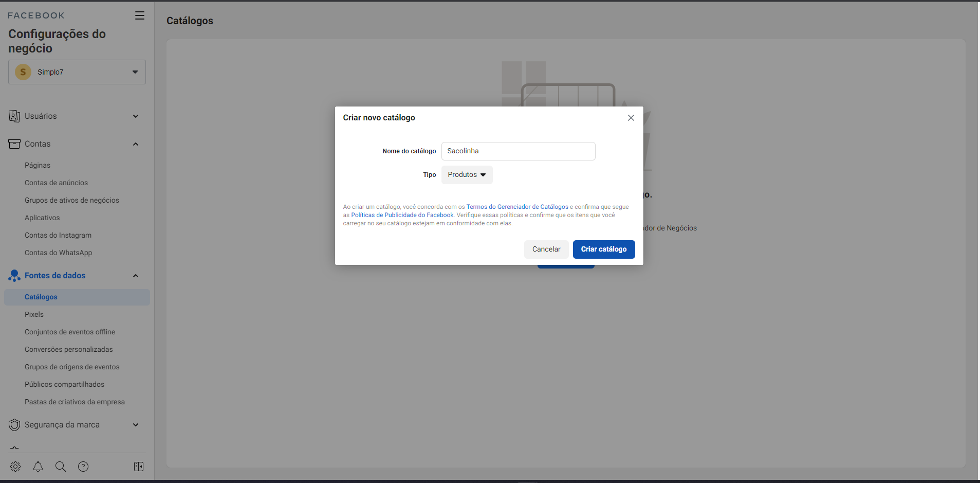Open Contas do WhatsApp

(x=59, y=253)
